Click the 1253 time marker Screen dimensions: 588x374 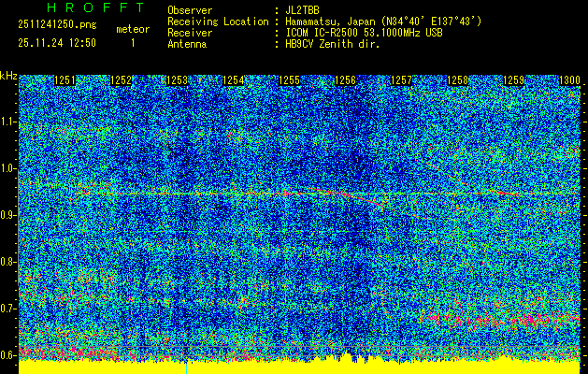point(178,80)
